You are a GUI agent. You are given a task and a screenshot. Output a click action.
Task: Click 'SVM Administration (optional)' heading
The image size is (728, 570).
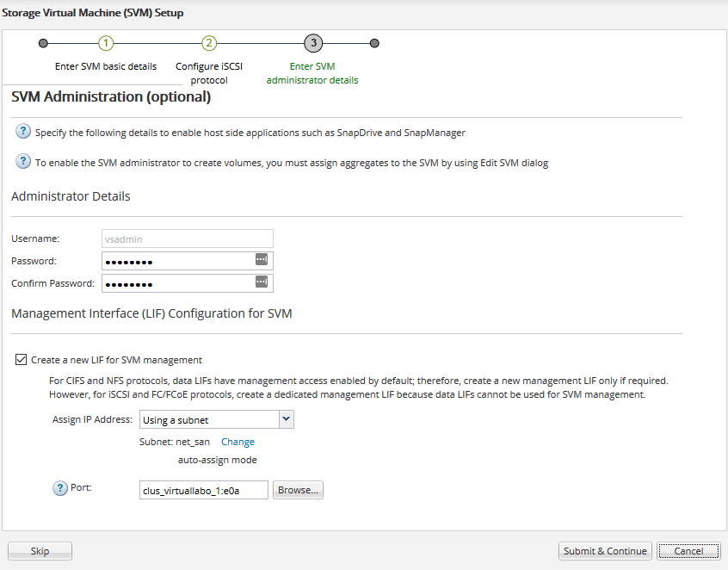(111, 96)
